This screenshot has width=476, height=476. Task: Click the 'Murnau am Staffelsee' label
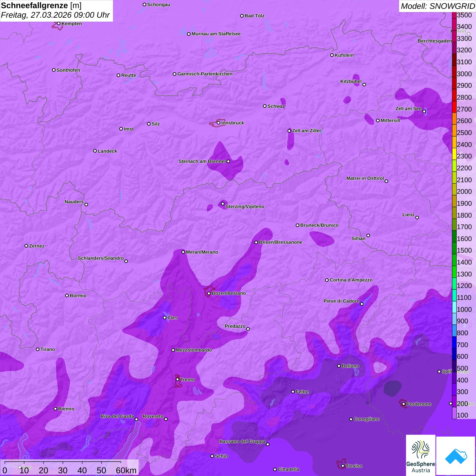tap(216, 34)
